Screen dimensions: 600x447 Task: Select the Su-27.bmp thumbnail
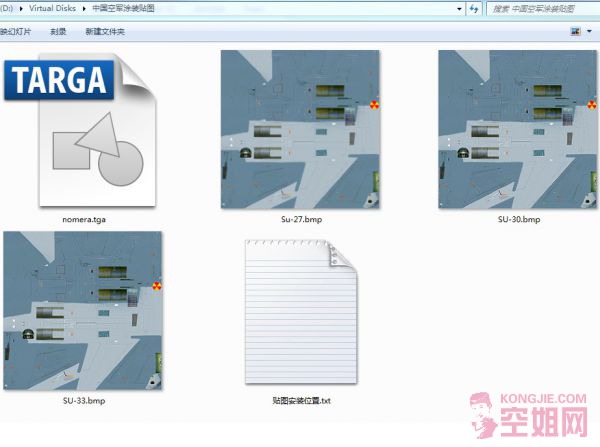(300, 129)
